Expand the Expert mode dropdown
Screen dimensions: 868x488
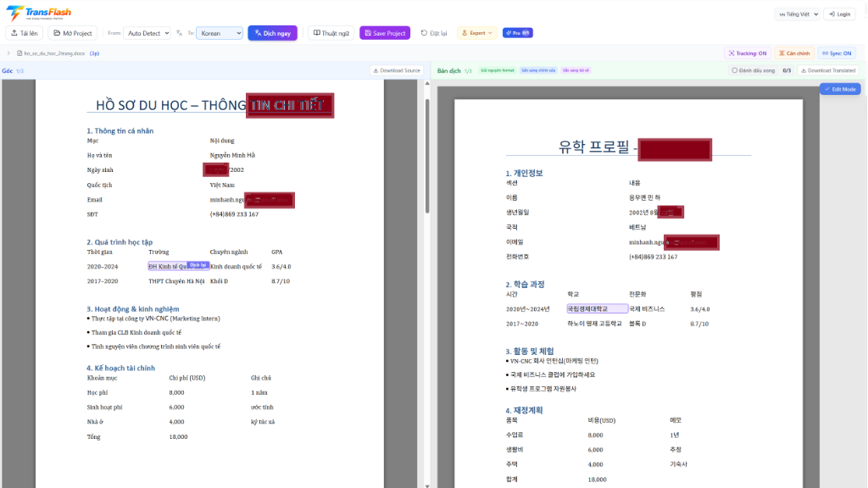[477, 33]
